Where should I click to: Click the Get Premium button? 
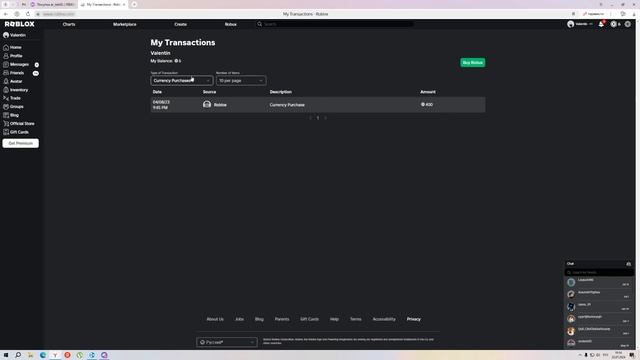[20, 143]
